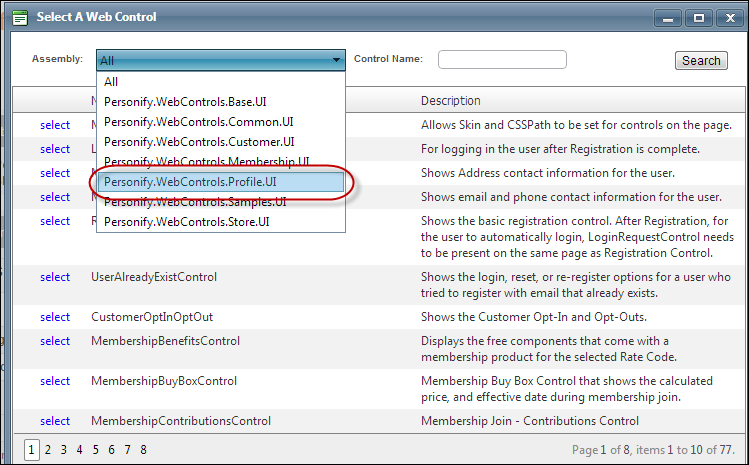The height and width of the screenshot is (465, 749).
Task: Click the Description column header
Action: coord(450,101)
